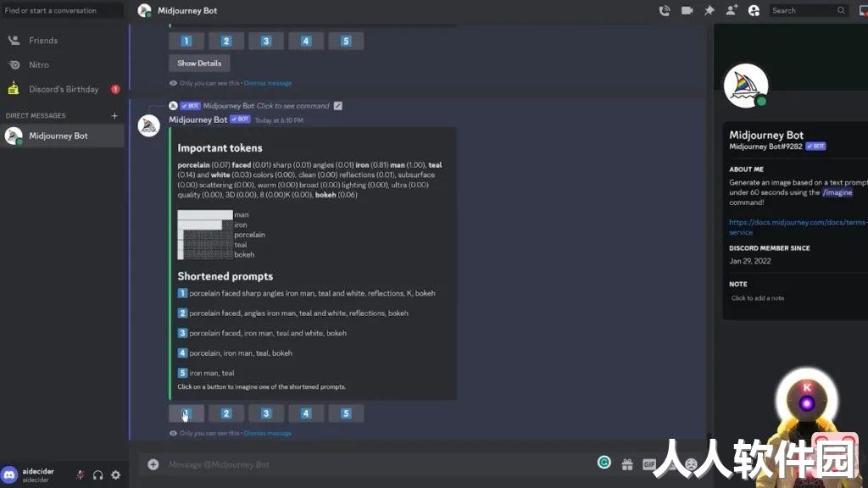The height and width of the screenshot is (488, 868).
Task: Click Midjourney Bot username in message
Action: click(198, 119)
